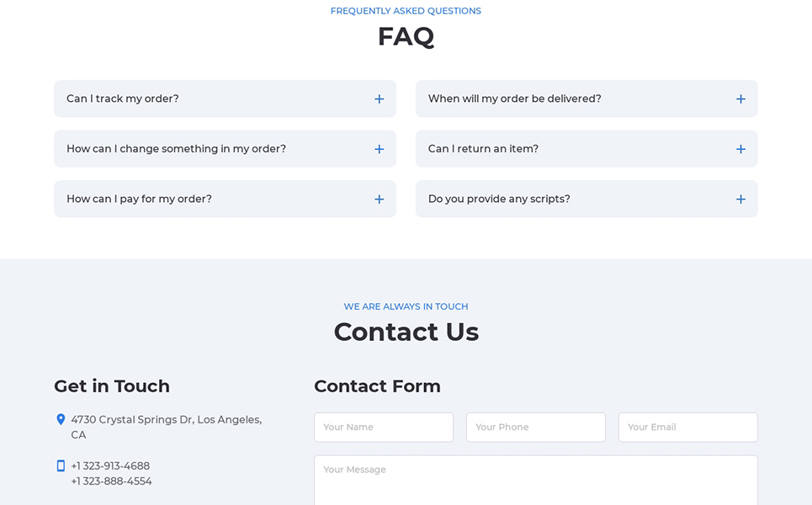
Task: Open "How can I pay for my order?" question
Action: tap(225, 199)
